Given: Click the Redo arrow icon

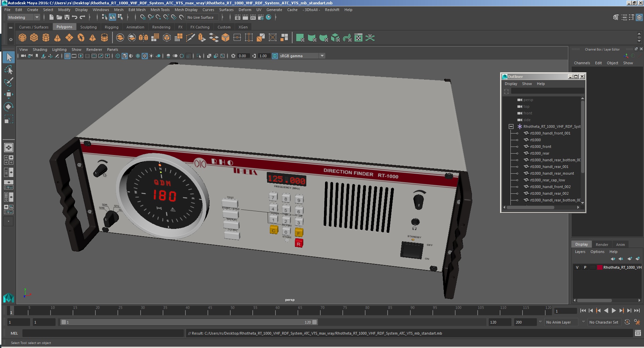Looking at the screenshot, I should (x=82, y=17).
